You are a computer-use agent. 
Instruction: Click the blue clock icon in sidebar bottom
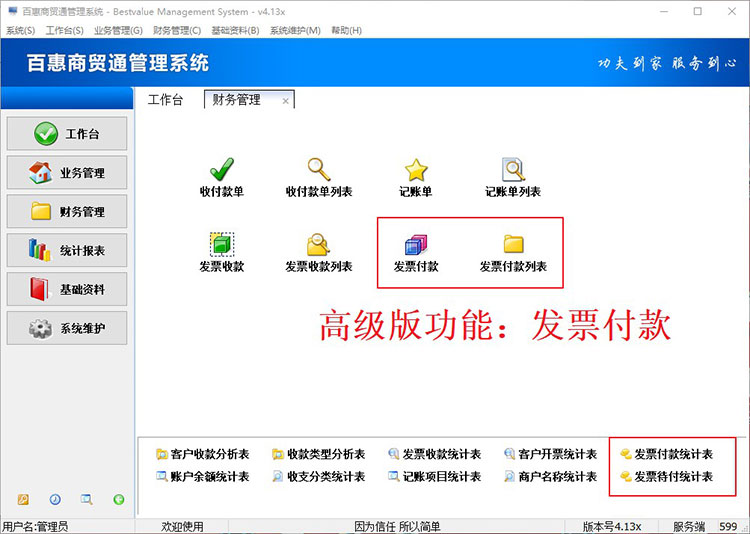point(55,500)
